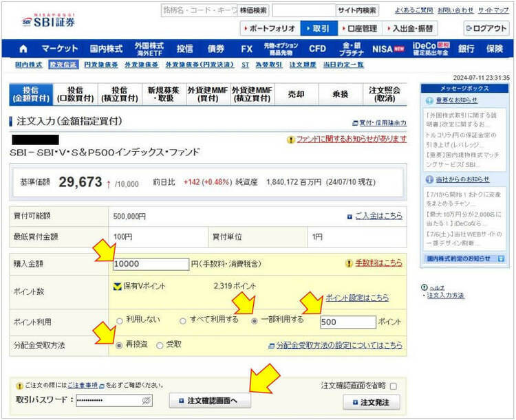The width and height of the screenshot is (516, 420).
Task: Open サイトマップ link
Action: click(493, 10)
